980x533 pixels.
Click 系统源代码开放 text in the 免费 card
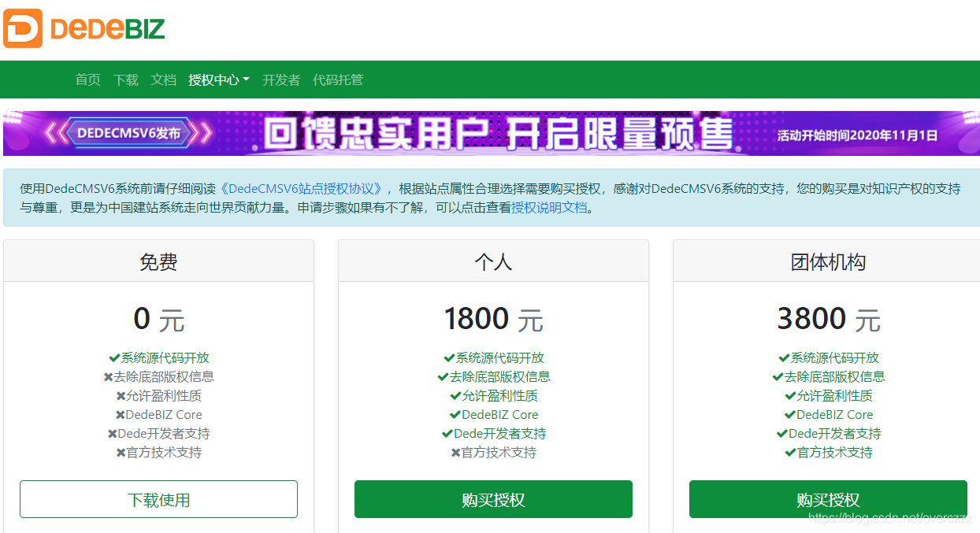click(x=165, y=358)
